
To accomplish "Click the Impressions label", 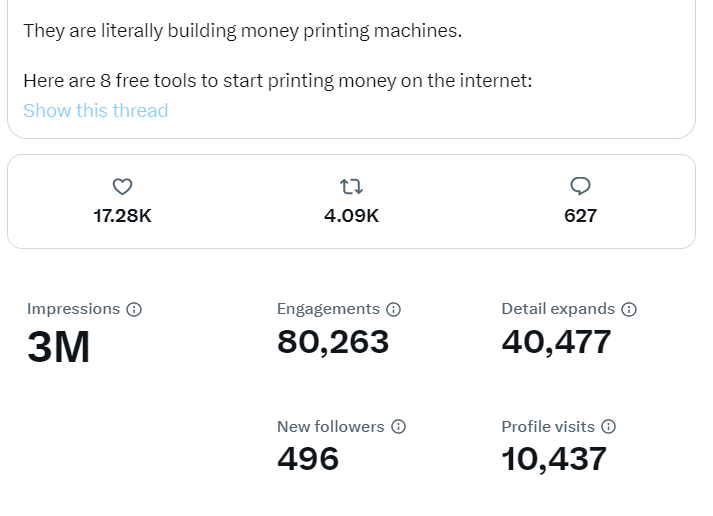I will pyautogui.click(x=73, y=309).
